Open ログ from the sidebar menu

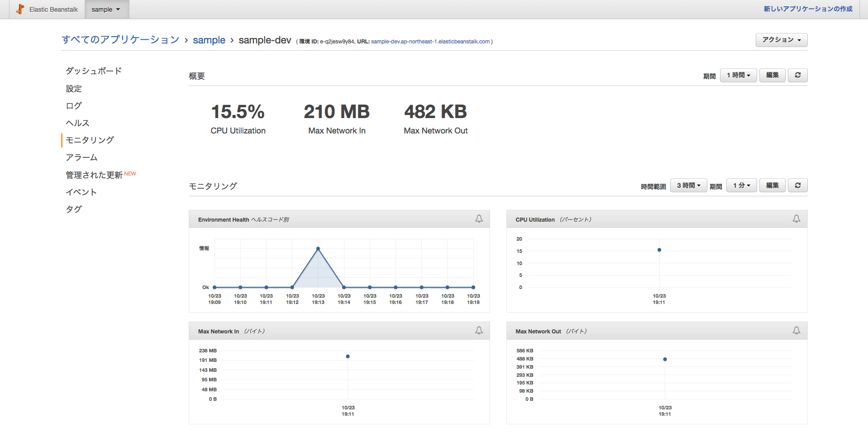coord(74,105)
